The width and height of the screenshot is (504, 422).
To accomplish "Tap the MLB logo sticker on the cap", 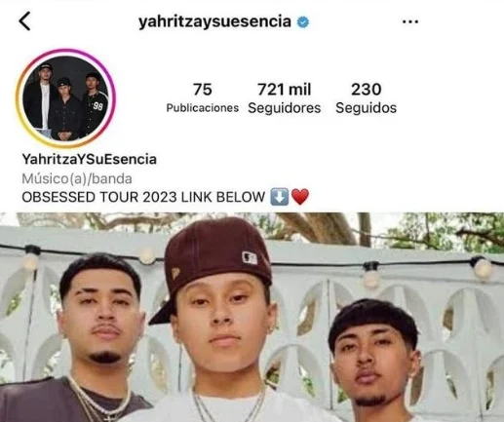I will (x=250, y=258).
